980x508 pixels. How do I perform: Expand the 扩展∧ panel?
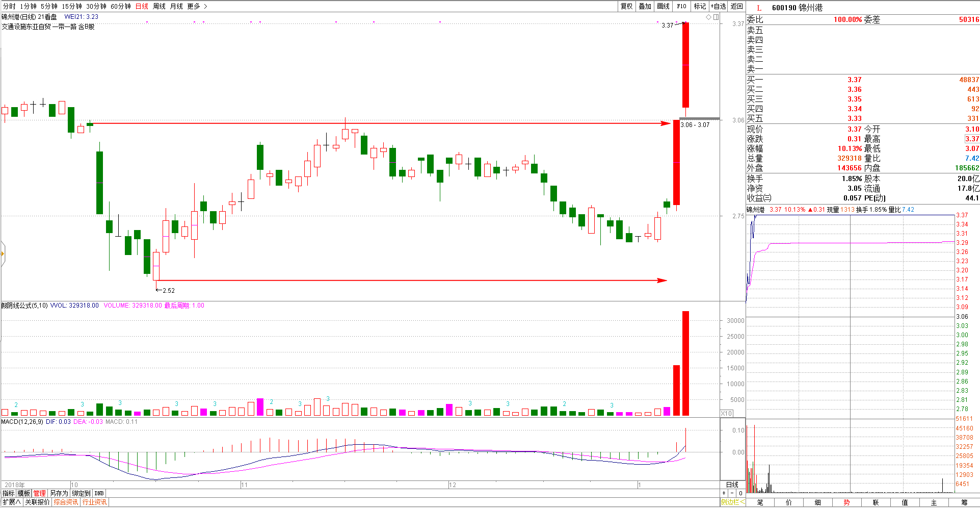point(12,502)
